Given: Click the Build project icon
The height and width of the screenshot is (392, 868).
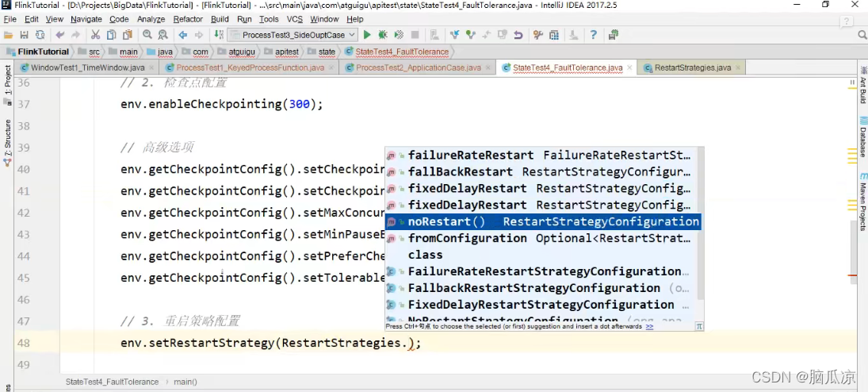Looking at the screenshot, I should 219,35.
